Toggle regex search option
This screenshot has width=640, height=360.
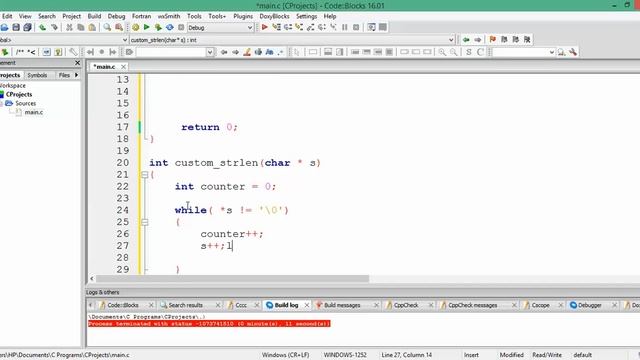point(280,52)
